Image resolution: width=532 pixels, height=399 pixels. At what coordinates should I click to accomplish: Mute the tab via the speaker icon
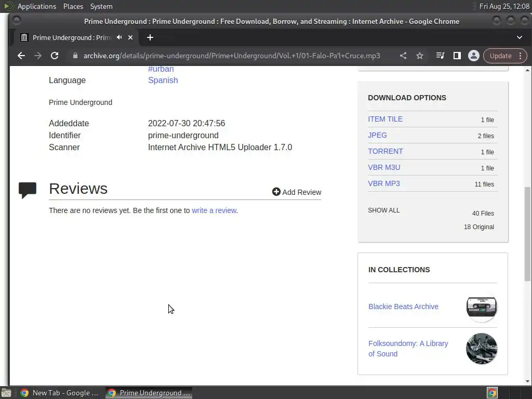[x=119, y=37]
